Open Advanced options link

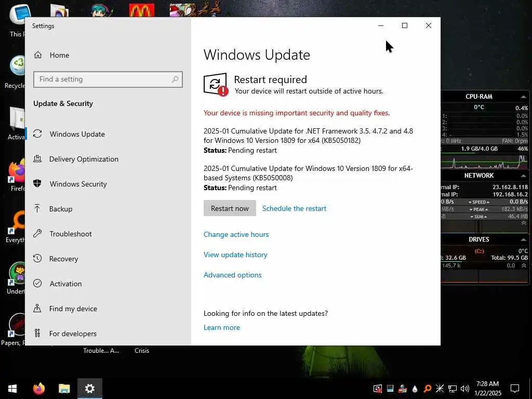point(232,275)
